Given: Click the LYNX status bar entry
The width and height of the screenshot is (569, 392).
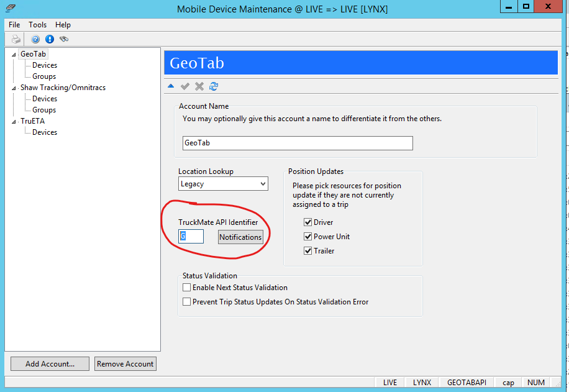Looking at the screenshot, I should tap(422, 383).
